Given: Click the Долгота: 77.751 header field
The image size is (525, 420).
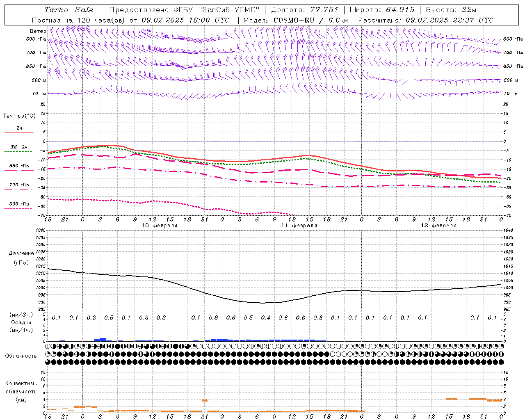Looking at the screenshot, I should pos(305,10).
